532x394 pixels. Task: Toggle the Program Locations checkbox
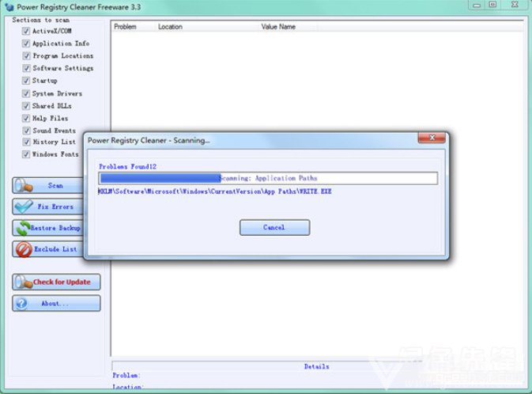(x=26, y=55)
